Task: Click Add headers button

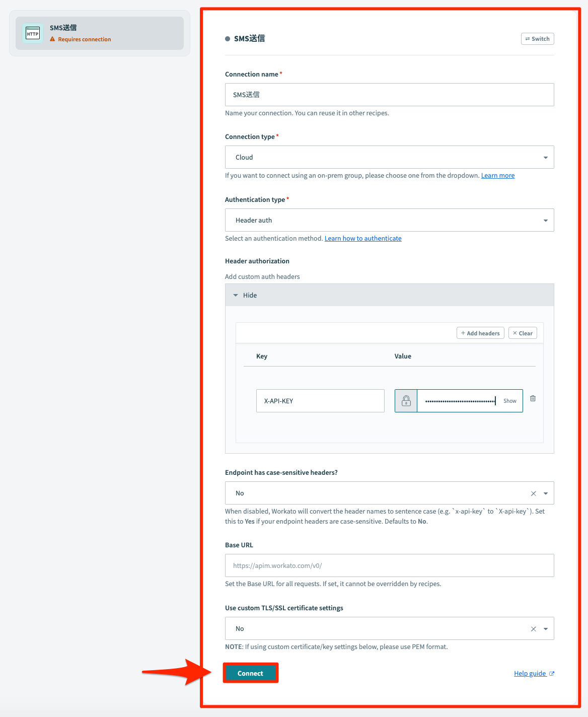Action: (x=480, y=333)
